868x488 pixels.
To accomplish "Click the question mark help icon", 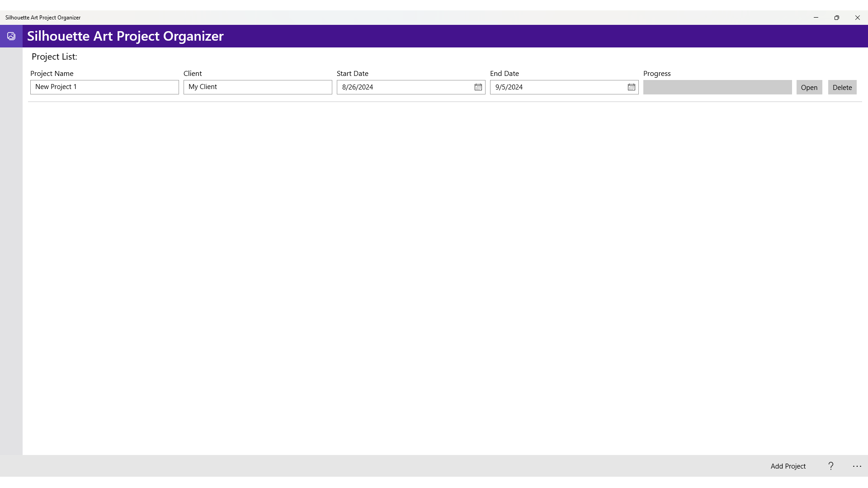I will click(830, 466).
